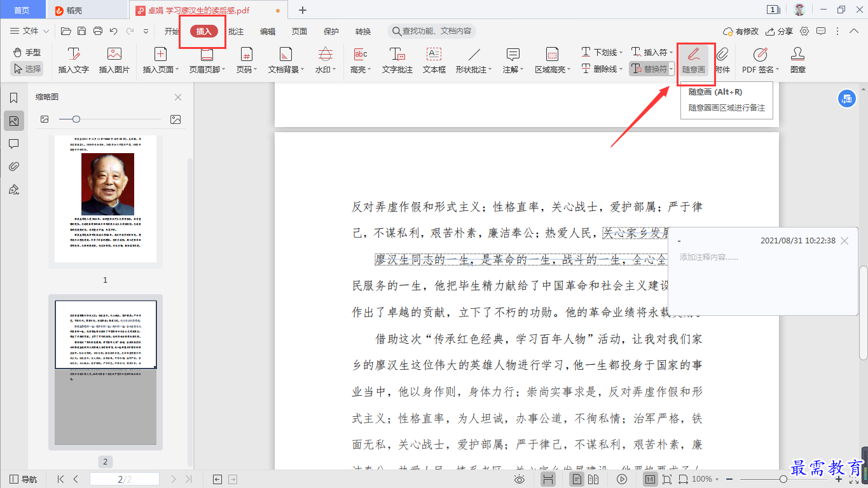Jump to the last page in the status bar
Screen dimensions: 868x488
(x=188, y=479)
